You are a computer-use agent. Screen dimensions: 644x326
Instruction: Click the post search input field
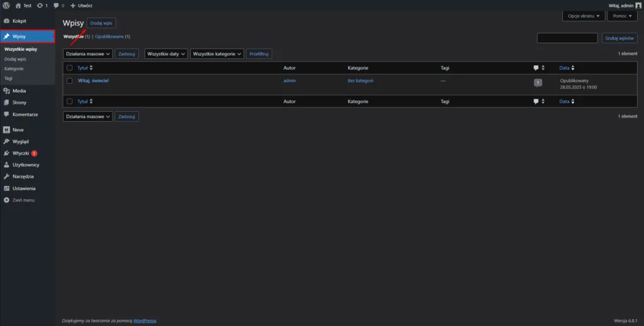pos(567,38)
